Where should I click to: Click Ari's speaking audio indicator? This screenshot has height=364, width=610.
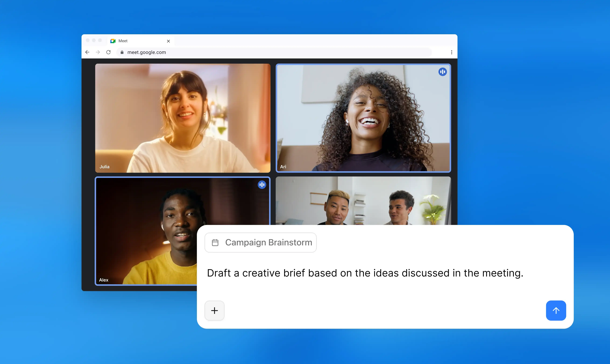click(442, 72)
